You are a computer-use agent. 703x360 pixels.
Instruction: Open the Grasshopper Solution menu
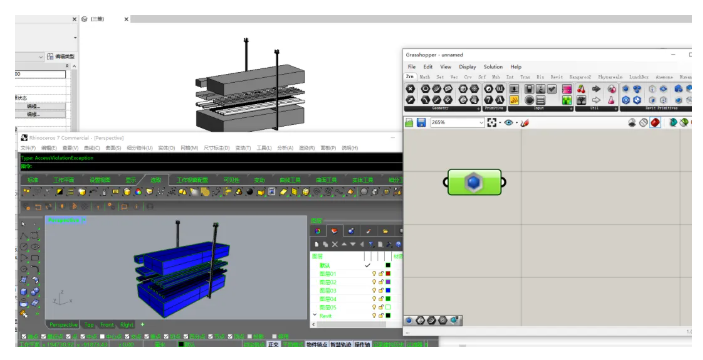[493, 67]
